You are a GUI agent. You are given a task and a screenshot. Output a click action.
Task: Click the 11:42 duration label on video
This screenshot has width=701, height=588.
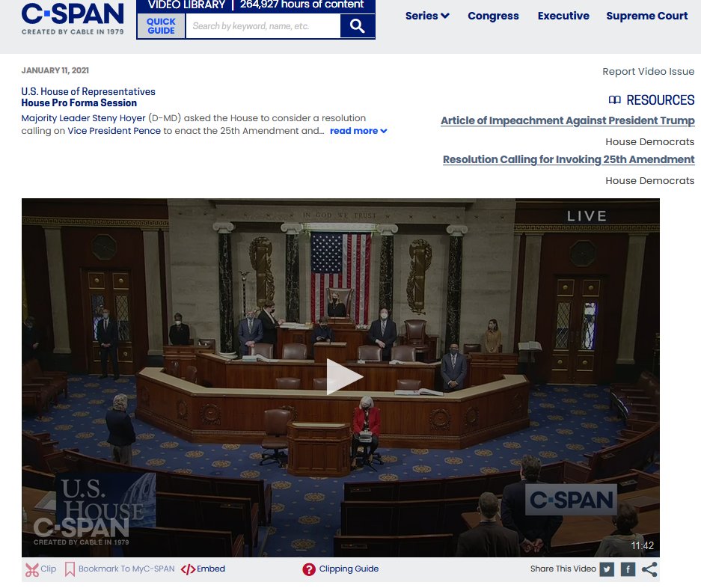pos(642,545)
